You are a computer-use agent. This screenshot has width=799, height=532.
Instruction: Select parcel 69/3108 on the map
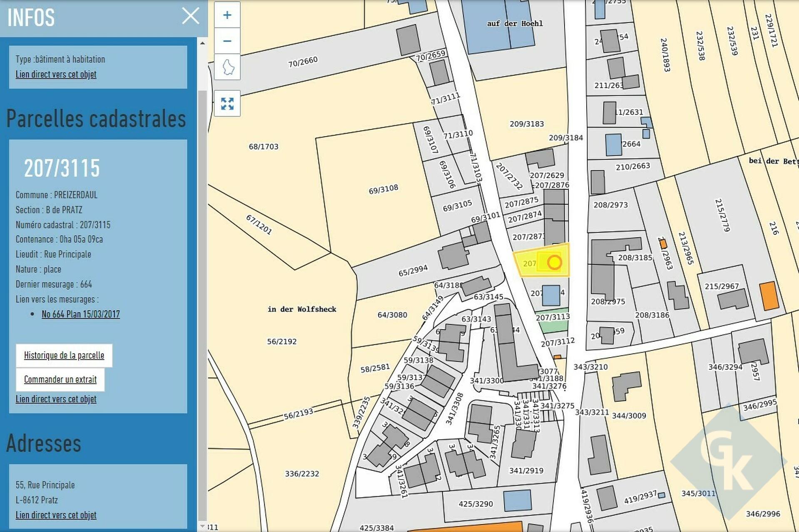[x=383, y=190]
